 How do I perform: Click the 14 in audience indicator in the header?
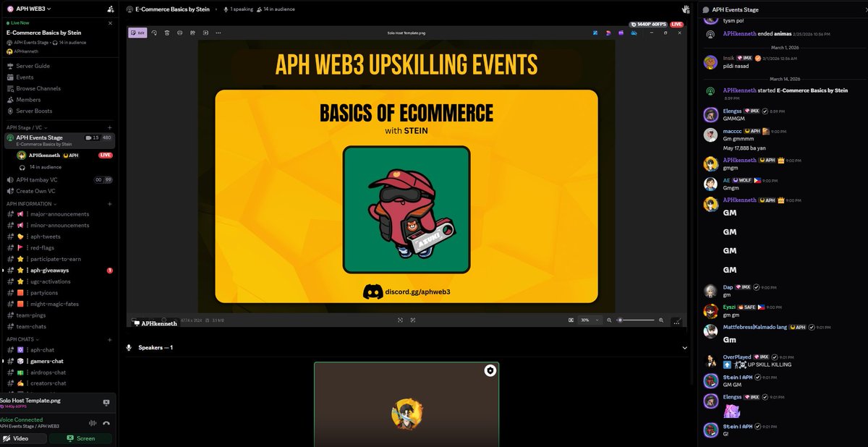(276, 9)
